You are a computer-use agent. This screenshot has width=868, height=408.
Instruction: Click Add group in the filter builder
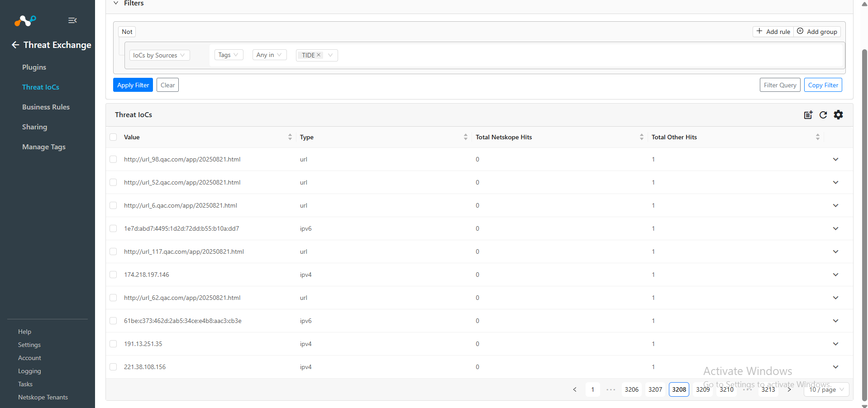tap(817, 31)
